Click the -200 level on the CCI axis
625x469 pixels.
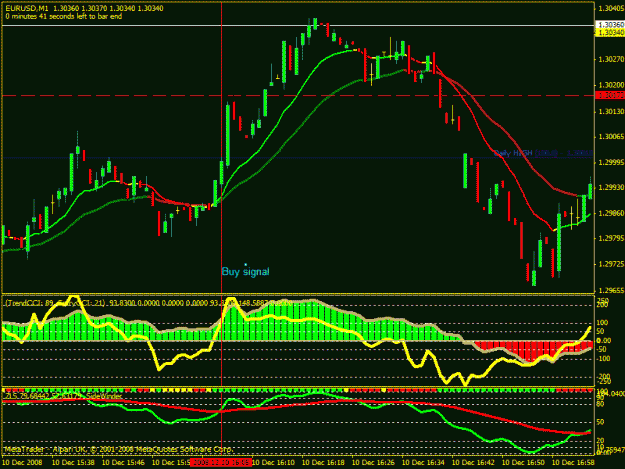click(x=603, y=377)
